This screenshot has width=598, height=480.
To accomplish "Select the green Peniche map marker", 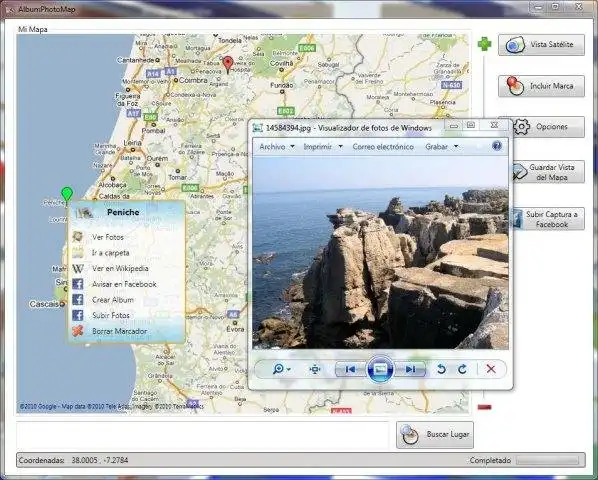I will [x=67, y=194].
